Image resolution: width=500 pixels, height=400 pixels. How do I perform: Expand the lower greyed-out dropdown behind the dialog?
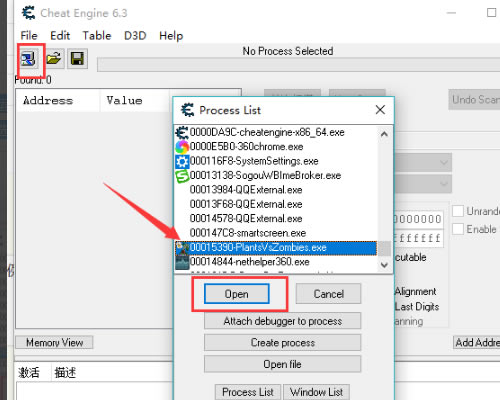[x=423, y=184]
